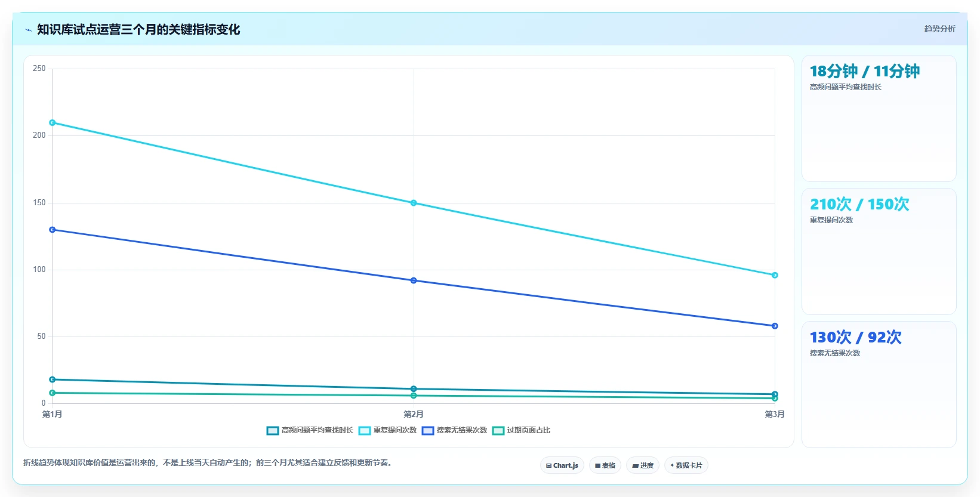Viewport: 980px width, 497px height.
Task: Click the 高频问题平均查找时长 point at 第2月
Action: pos(414,389)
